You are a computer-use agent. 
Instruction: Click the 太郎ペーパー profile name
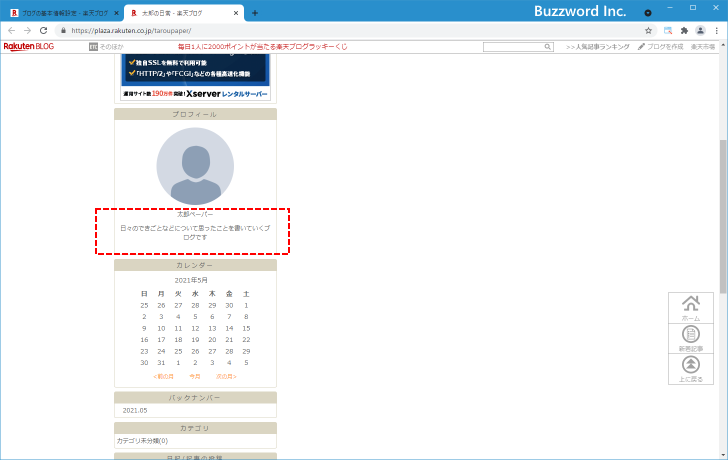click(195, 214)
